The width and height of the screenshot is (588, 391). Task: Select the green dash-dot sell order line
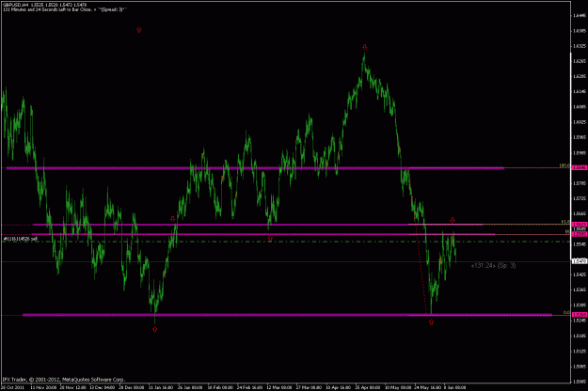[285, 242]
